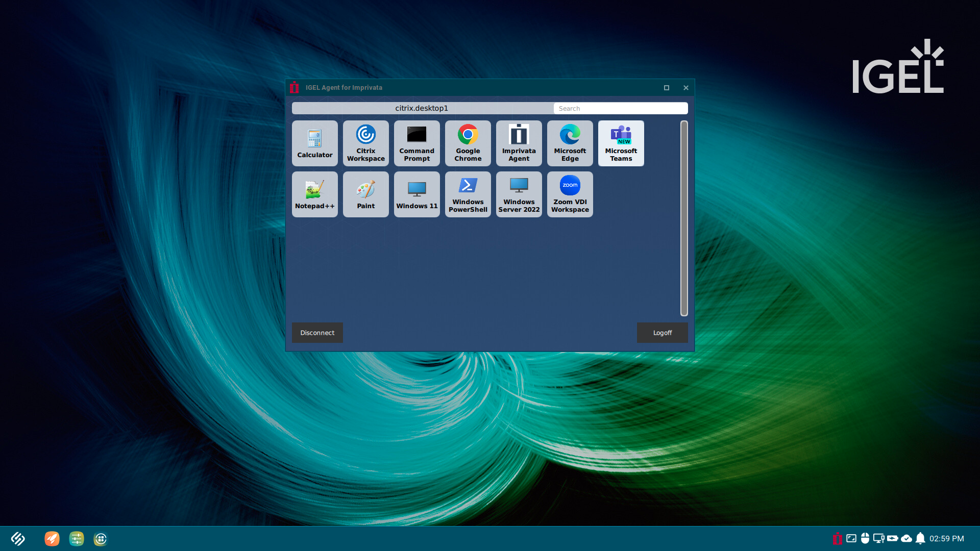Open the Windows 11 resource
This screenshot has height=551, width=980.
click(416, 194)
